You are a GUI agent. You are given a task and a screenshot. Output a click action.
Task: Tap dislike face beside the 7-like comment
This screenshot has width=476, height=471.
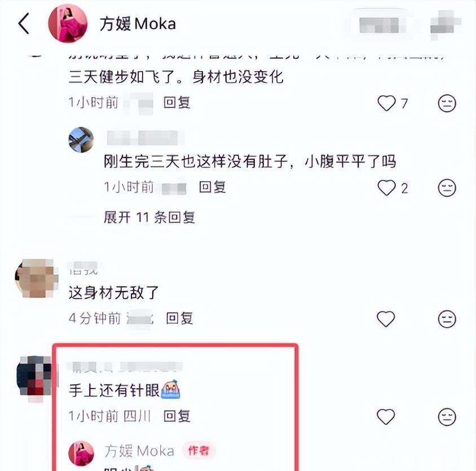447,103
